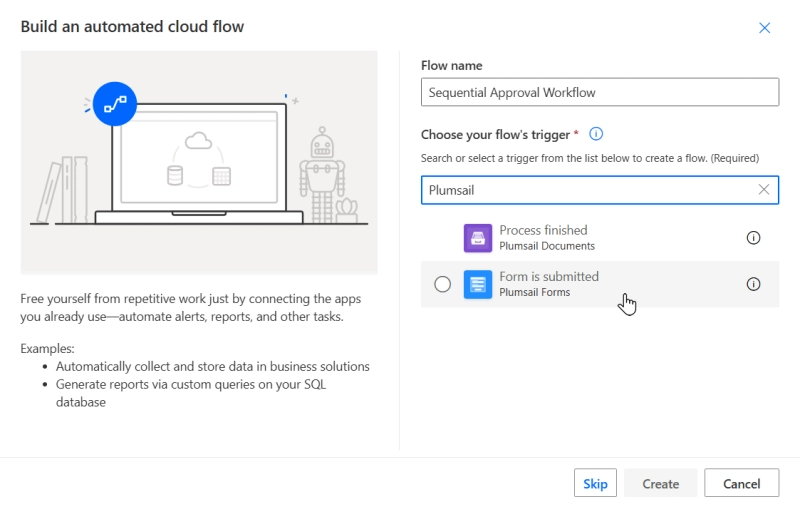Click the blue flow connector circle icon
Image resolution: width=800 pixels, height=507 pixels.
tap(114, 102)
